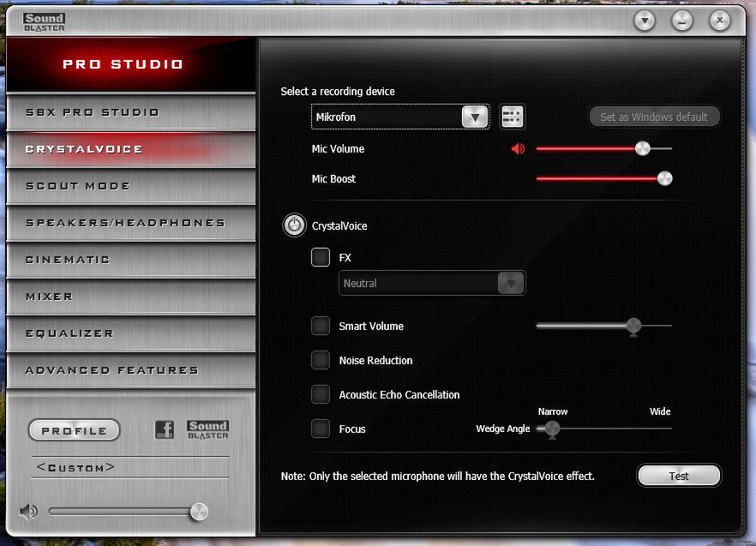Mute the mic with the red speaker icon

coord(519,148)
